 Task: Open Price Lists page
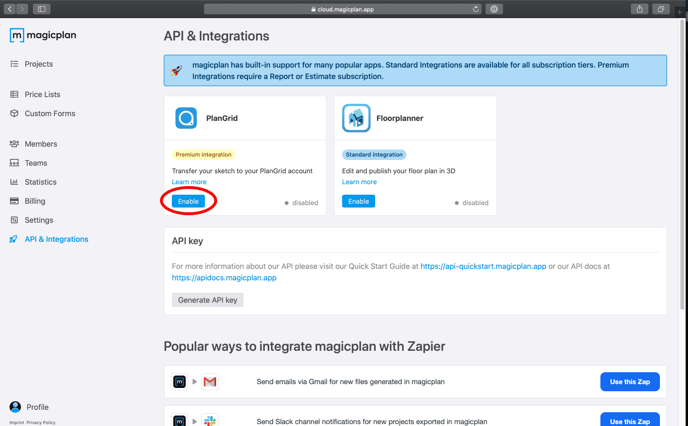click(42, 94)
